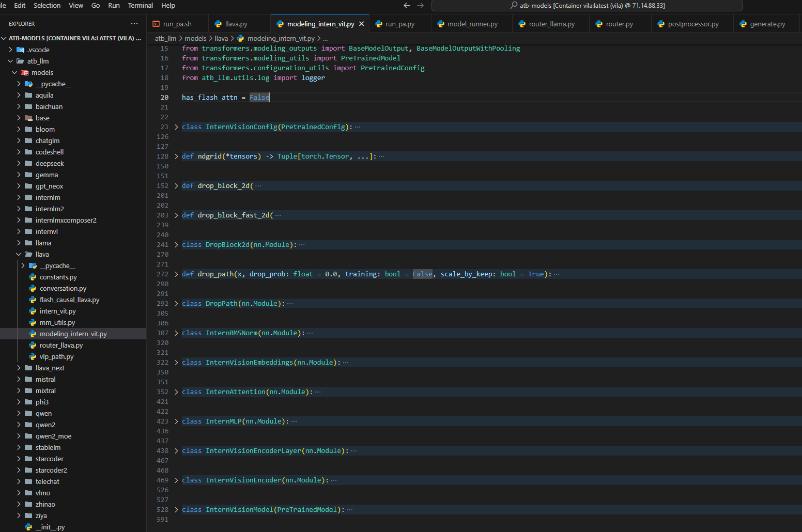Unfold class InternAttention fold arrow

tap(176, 392)
